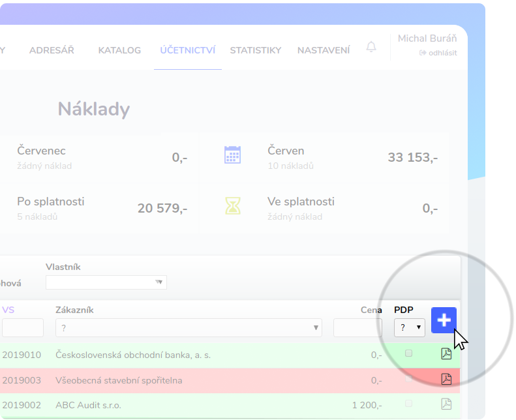Switch to the STATISTIKY tab
Viewport: 516px width, 420px height.
point(256,50)
